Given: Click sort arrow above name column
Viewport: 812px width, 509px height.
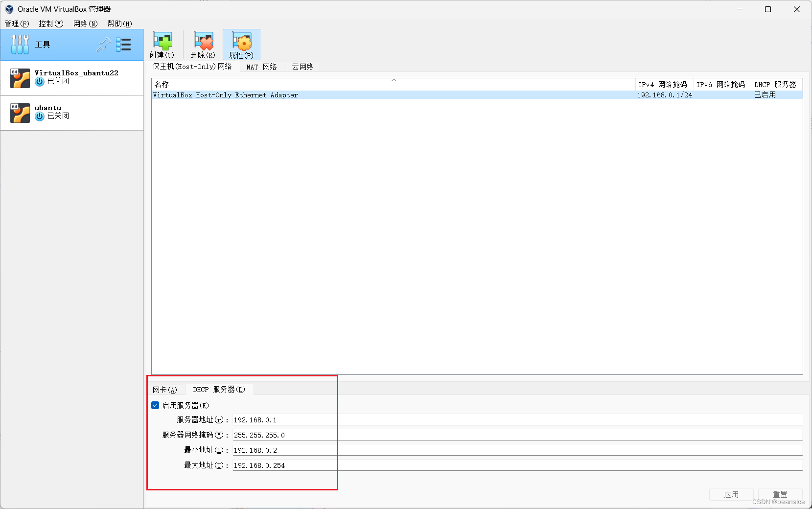Looking at the screenshot, I should click(x=394, y=80).
